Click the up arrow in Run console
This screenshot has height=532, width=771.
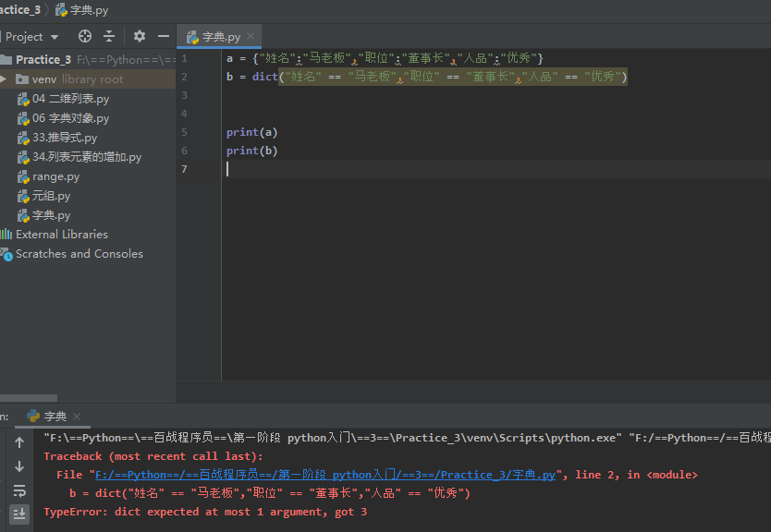(x=19, y=442)
